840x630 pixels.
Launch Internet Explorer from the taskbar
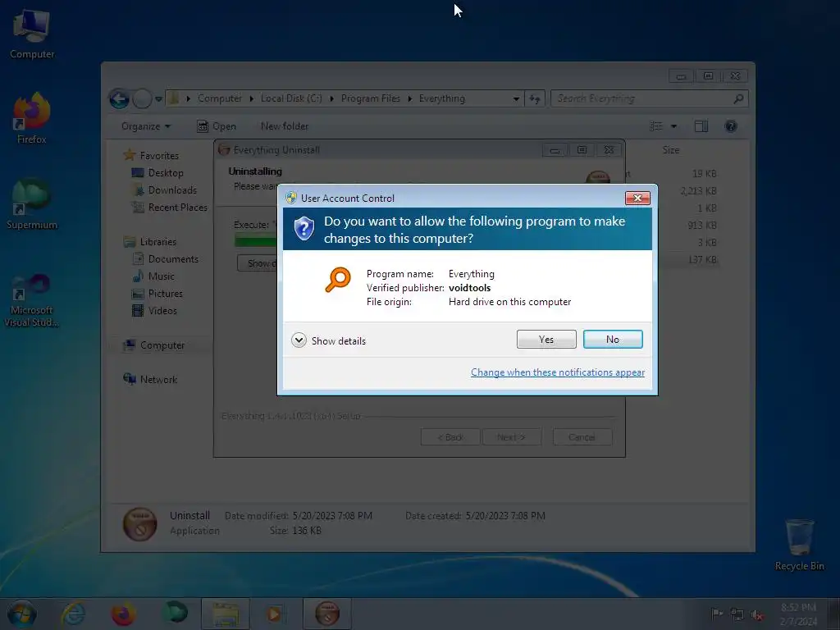point(73,614)
